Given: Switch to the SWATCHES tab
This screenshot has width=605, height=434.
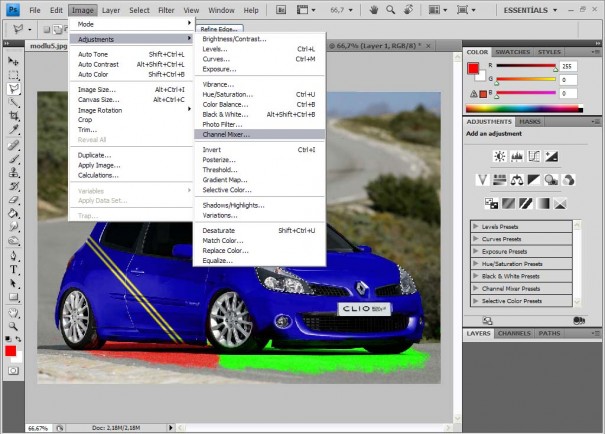Looking at the screenshot, I should pos(512,52).
